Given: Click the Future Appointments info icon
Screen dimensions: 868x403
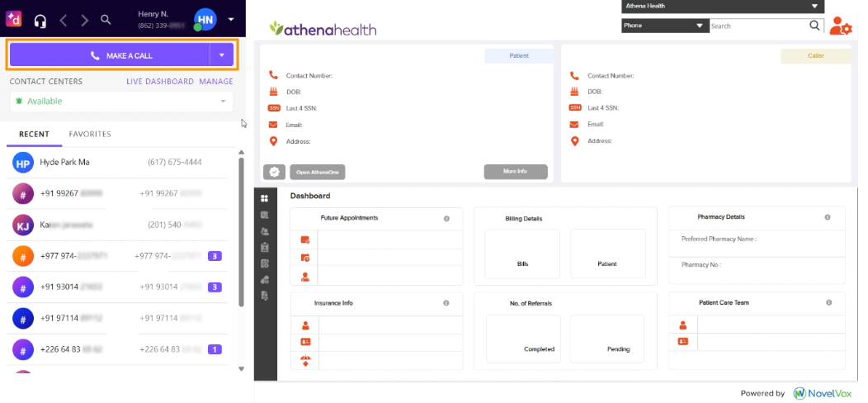Looking at the screenshot, I should [x=446, y=218].
